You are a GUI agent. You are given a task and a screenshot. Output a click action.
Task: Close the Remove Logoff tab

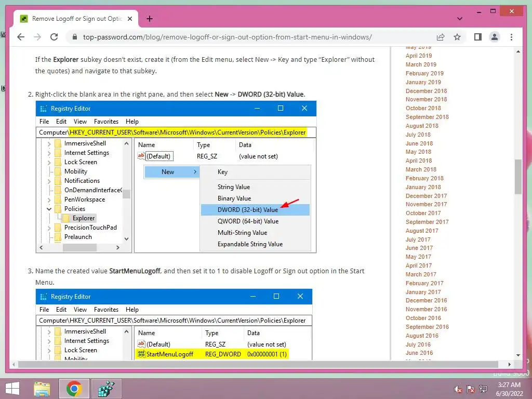(130, 19)
